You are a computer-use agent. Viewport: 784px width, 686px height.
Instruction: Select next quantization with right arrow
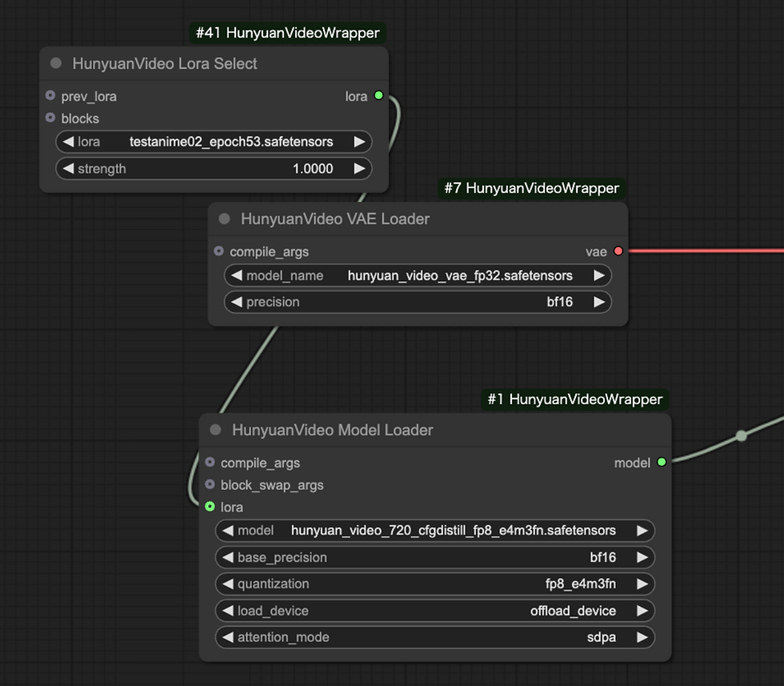642,584
